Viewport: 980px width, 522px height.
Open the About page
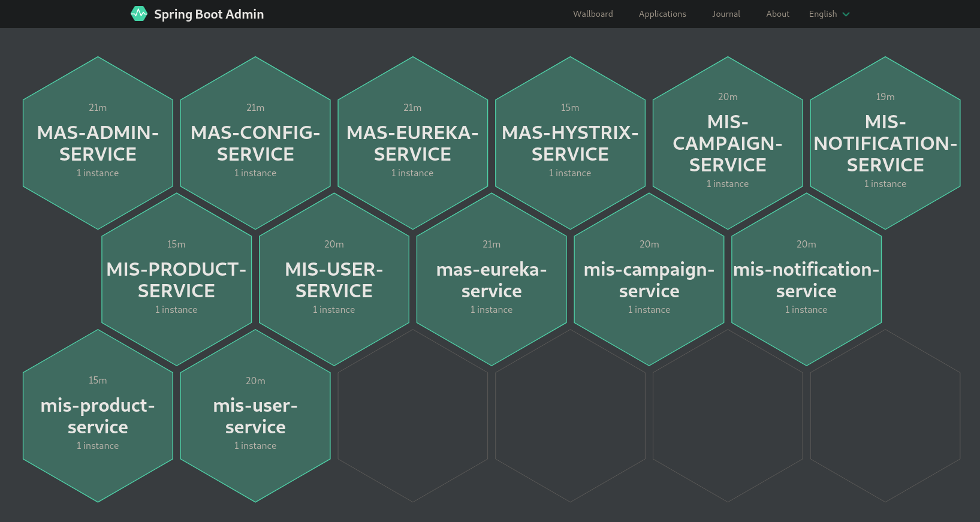[x=777, y=14]
